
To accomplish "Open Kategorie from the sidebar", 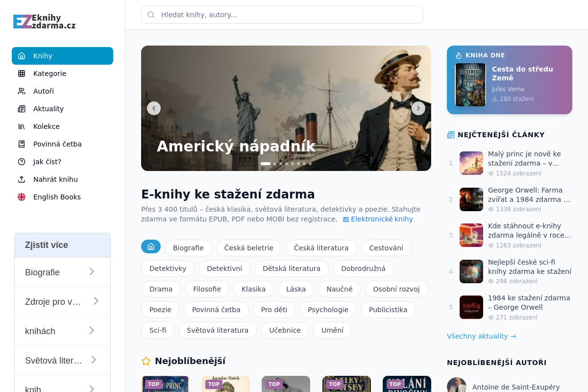I will (x=62, y=73).
